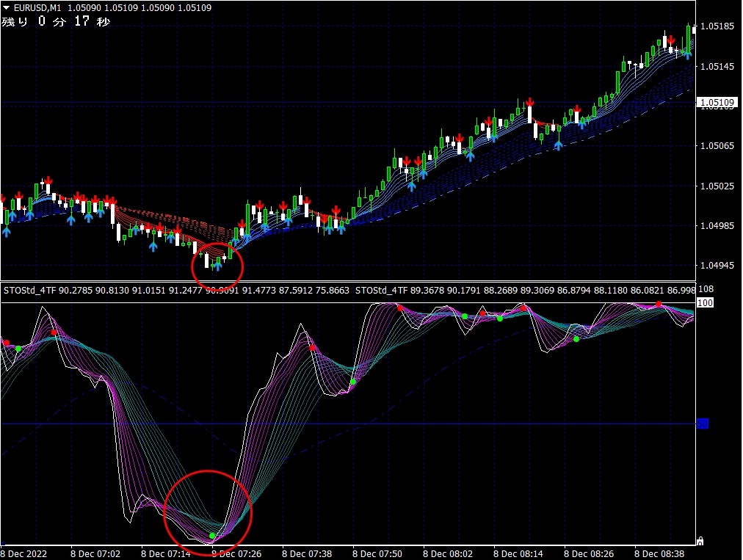Screen dimensions: 743x560
Task: Click the rightmost red dot on the stochastic
Action: click(x=659, y=304)
